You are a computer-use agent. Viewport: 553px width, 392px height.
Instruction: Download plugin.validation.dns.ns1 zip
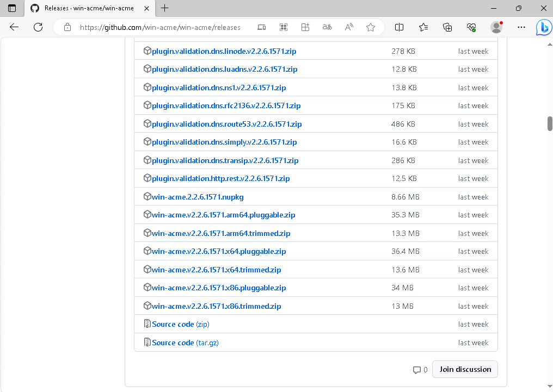[x=219, y=88]
